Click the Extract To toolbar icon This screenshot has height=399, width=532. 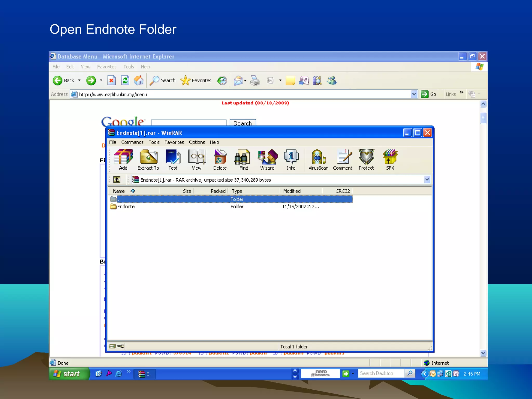coord(148,160)
